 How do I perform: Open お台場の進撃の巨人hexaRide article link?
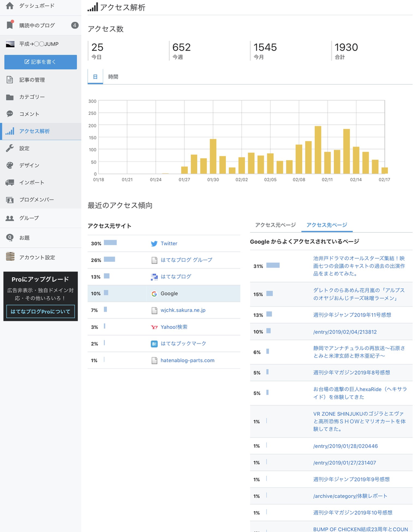[x=360, y=393]
